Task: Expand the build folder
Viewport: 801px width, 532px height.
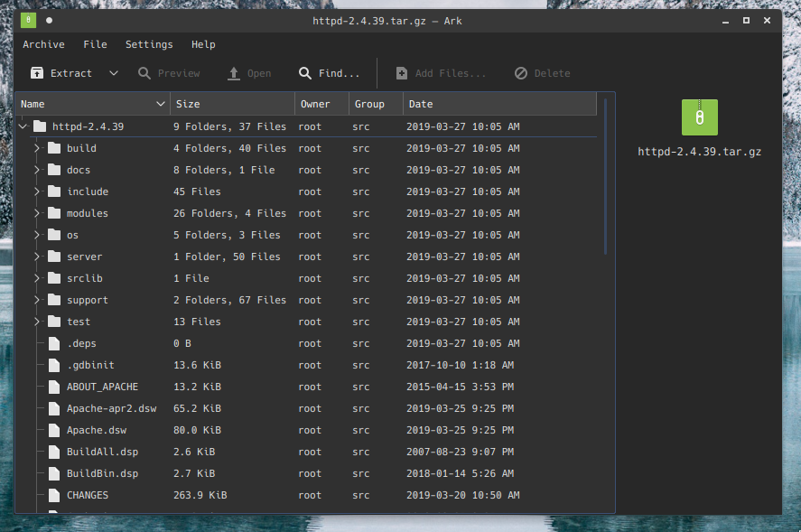Action: tap(37, 148)
